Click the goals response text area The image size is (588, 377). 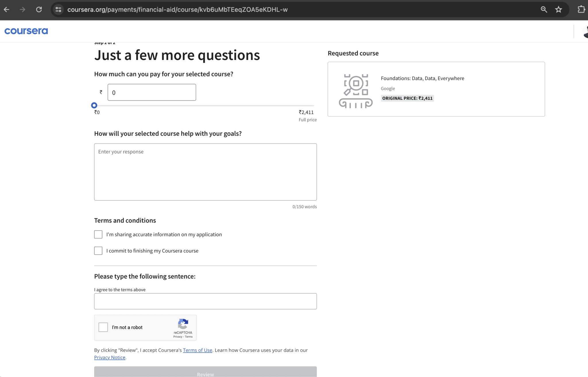(x=205, y=172)
